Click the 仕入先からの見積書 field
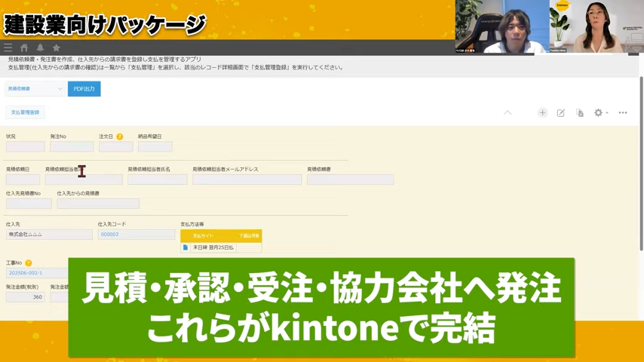This screenshot has height=362, width=644. point(98,204)
